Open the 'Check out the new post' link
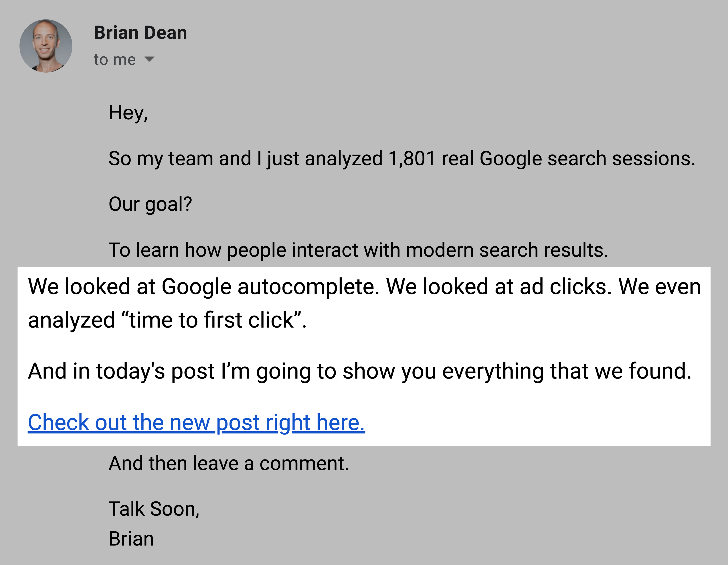This screenshot has width=728, height=565. [x=196, y=422]
